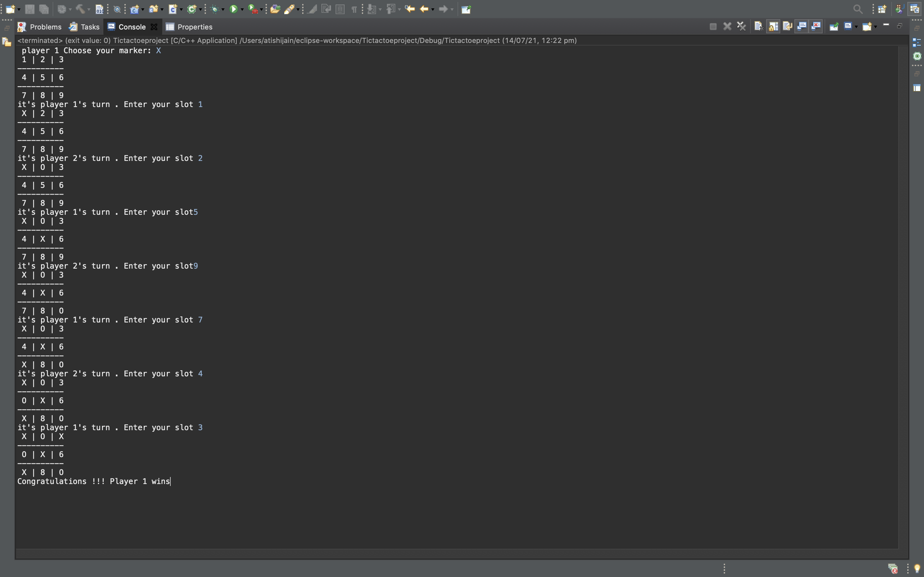Click the Build hammer icon
This screenshot has height=577, width=924.
point(81,9)
